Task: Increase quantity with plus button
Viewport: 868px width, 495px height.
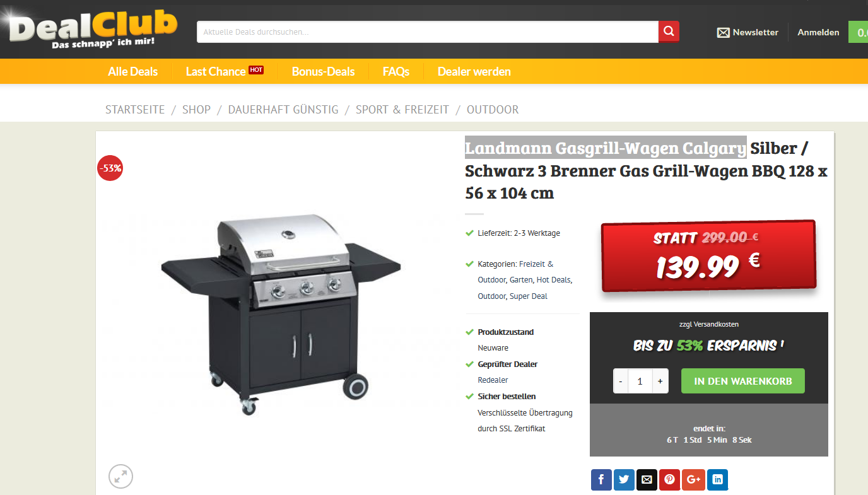Action: pos(660,381)
